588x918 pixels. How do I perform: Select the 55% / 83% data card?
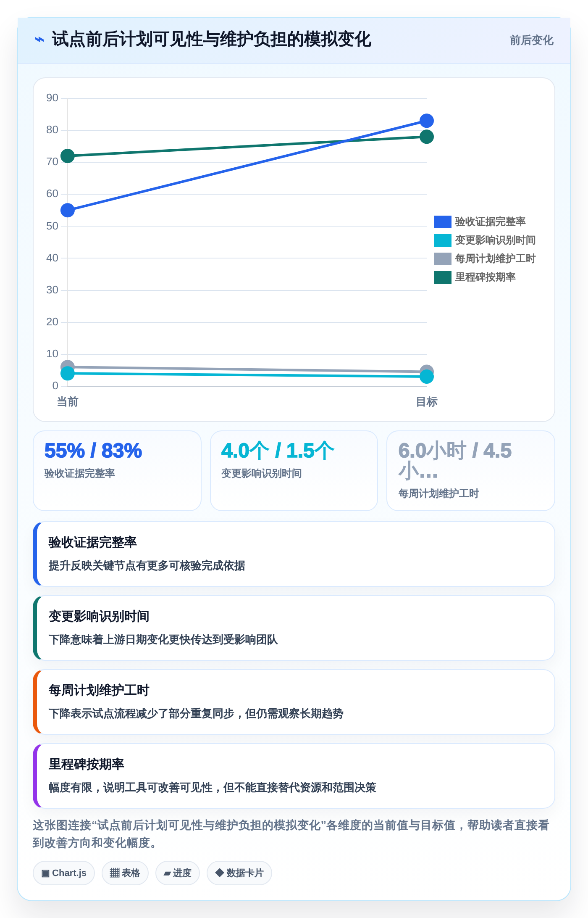point(117,471)
